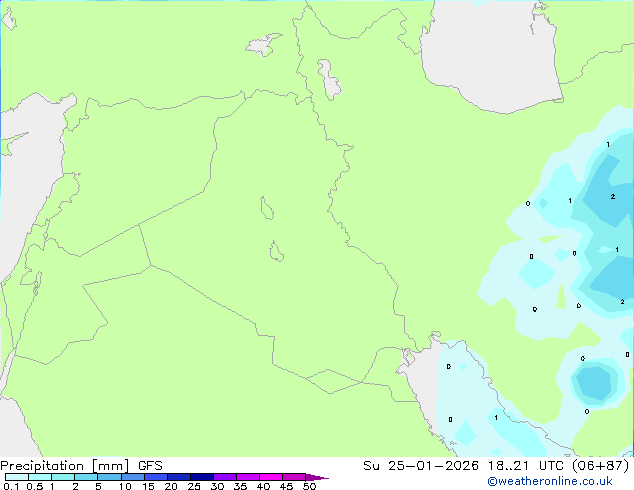
Task: Click the 'Su 25-01-2026 18..21 UTC (06+87)' forecast time label
Action: 496,466
